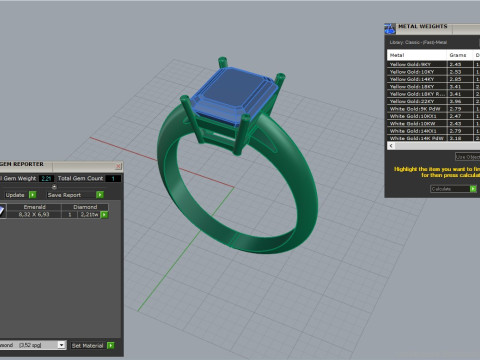Image resolution: width=480 pixels, height=360 pixels.
Task: Click the Library Classic Metal label
Action: click(418, 42)
